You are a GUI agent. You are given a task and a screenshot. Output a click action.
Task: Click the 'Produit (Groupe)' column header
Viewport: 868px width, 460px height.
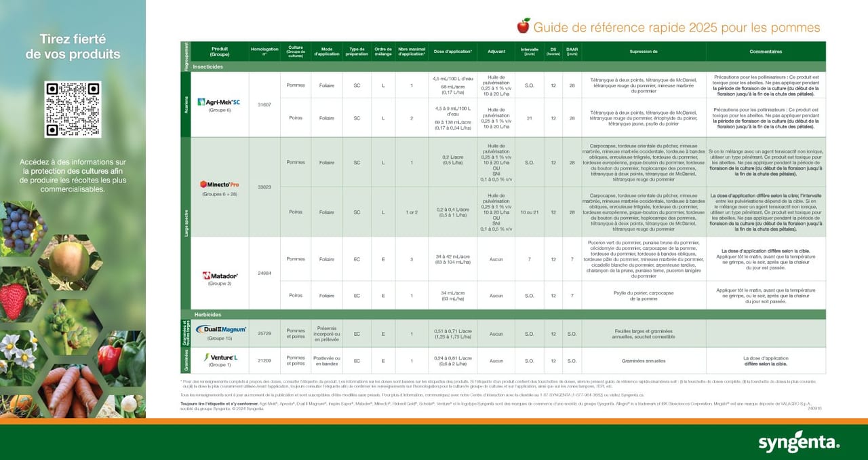(x=220, y=52)
